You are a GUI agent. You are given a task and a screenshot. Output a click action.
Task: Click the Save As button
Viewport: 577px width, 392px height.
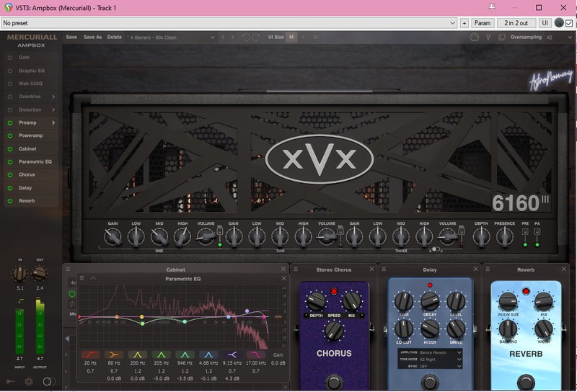(92, 37)
